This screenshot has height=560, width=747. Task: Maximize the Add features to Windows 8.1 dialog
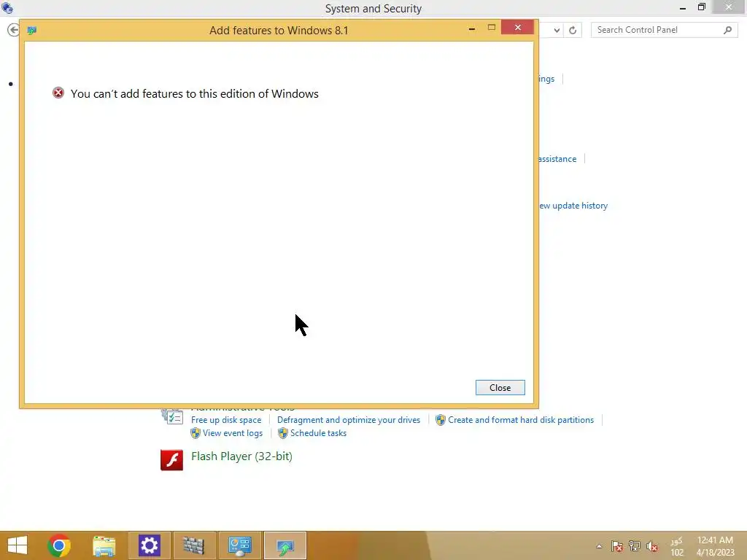coord(491,28)
